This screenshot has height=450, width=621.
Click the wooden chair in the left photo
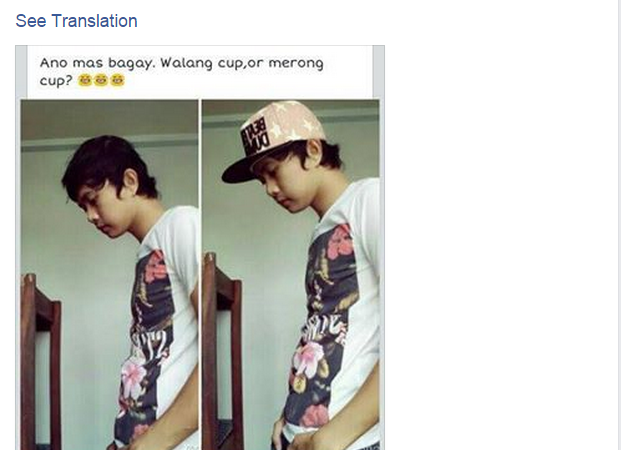41,360
